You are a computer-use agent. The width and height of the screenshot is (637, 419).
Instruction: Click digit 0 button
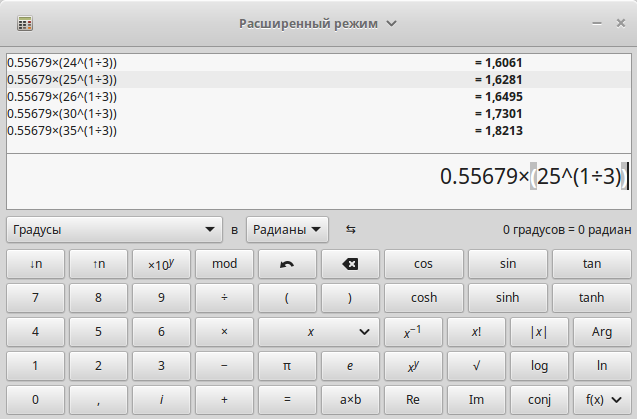coord(35,400)
